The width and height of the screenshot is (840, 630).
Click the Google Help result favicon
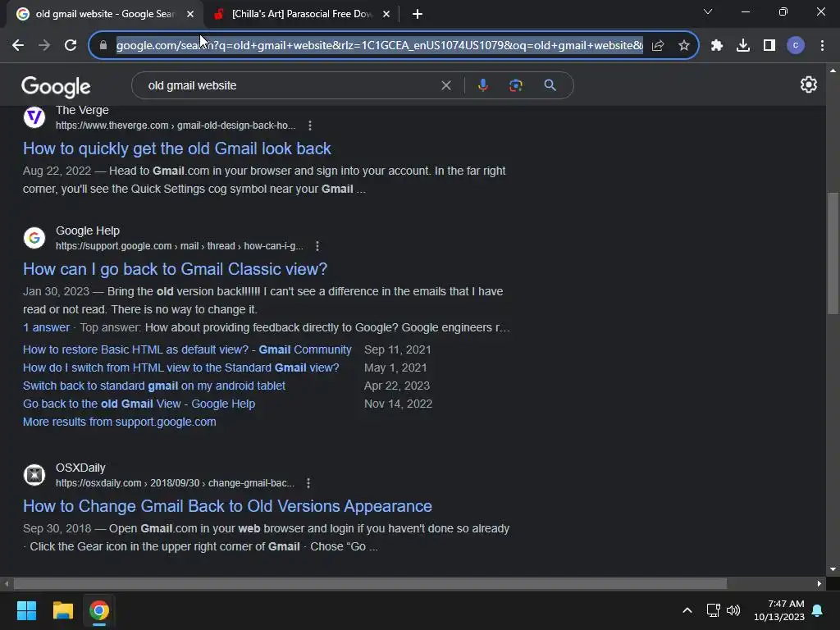pos(34,238)
